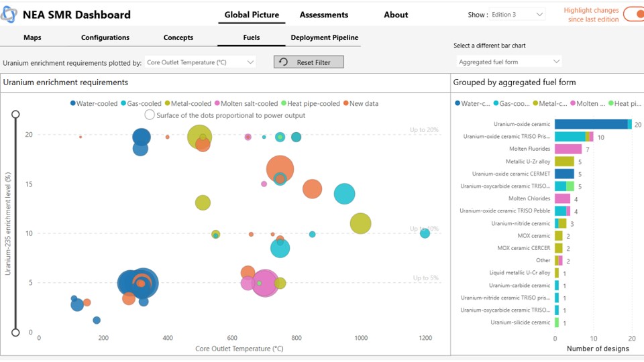This screenshot has height=362, width=644.
Task: Open the Configurations tab
Action: pos(105,38)
